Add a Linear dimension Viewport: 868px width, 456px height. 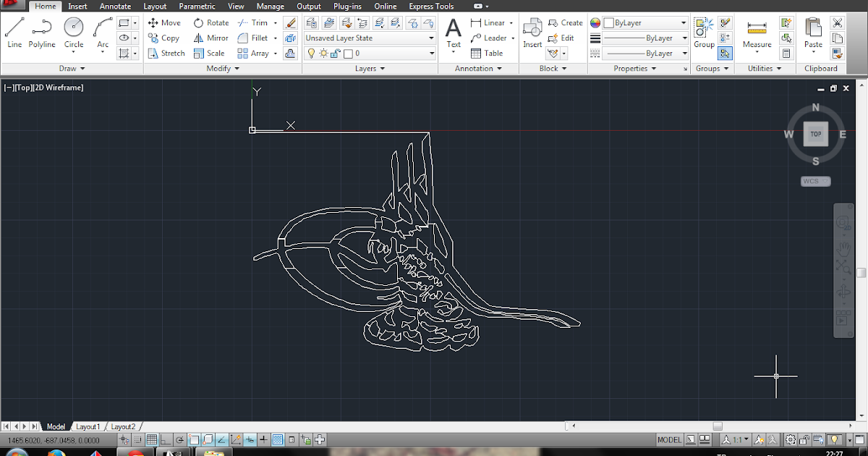[488, 22]
